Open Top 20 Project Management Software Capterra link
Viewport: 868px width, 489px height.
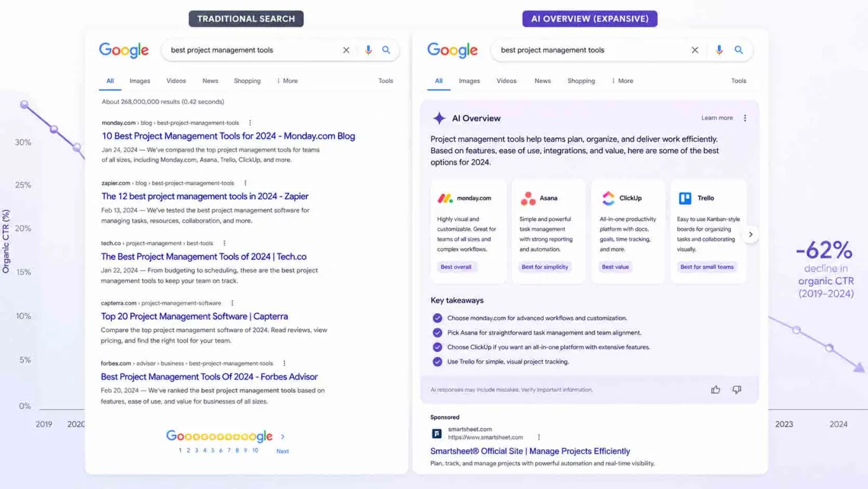(x=195, y=316)
